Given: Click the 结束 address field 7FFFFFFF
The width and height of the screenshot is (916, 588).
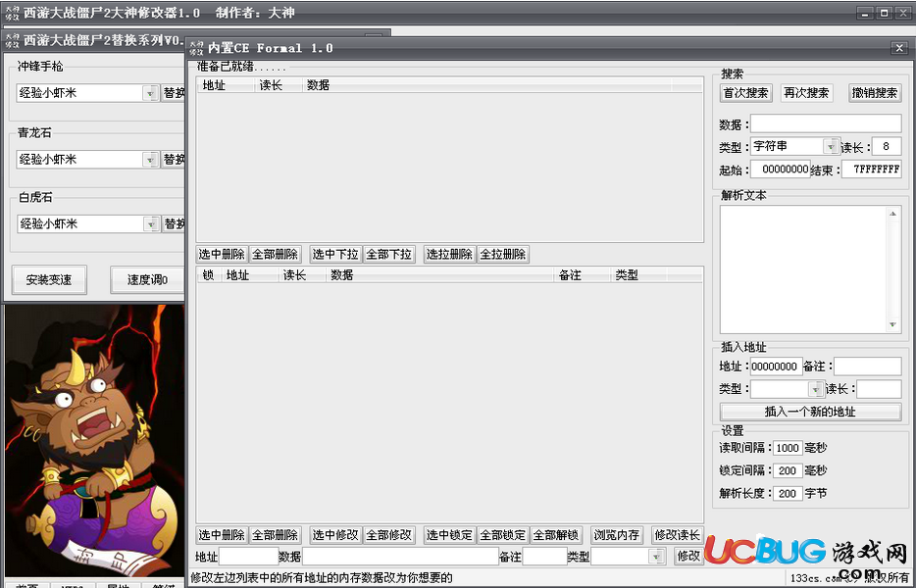Looking at the screenshot, I should (871, 170).
